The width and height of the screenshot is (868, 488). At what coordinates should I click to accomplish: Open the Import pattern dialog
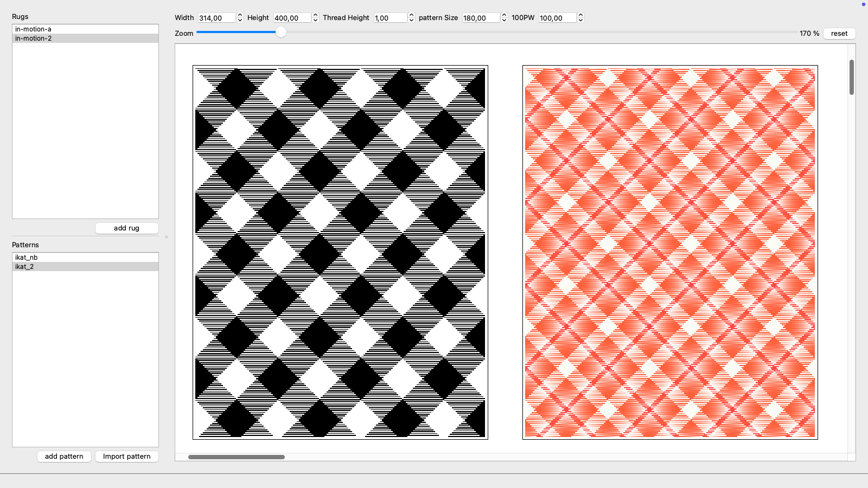[x=126, y=457]
